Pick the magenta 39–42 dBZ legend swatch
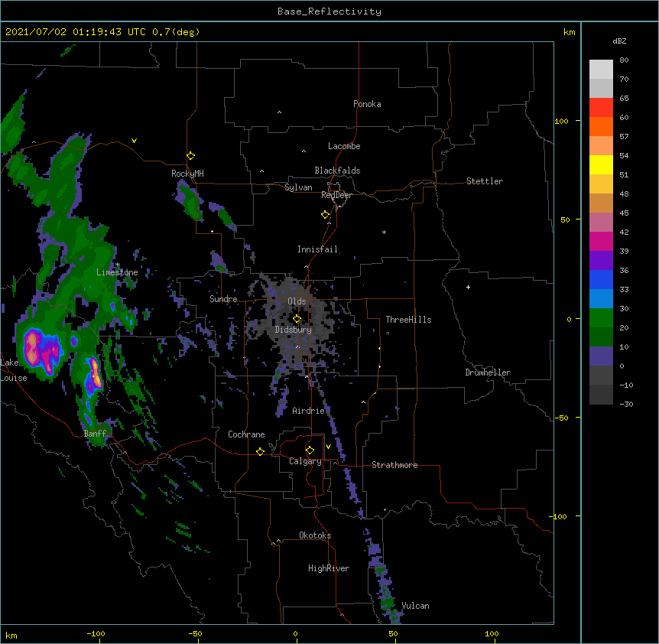 tap(601, 241)
